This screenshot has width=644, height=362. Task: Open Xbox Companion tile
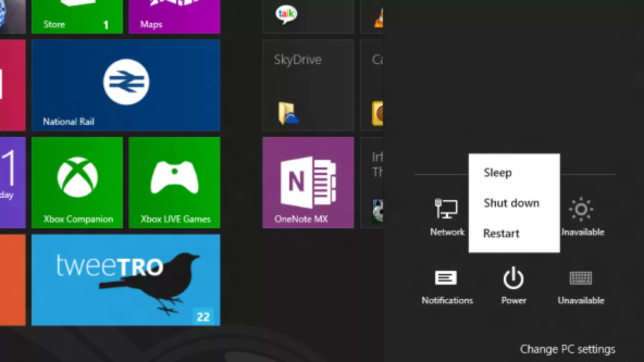[77, 183]
